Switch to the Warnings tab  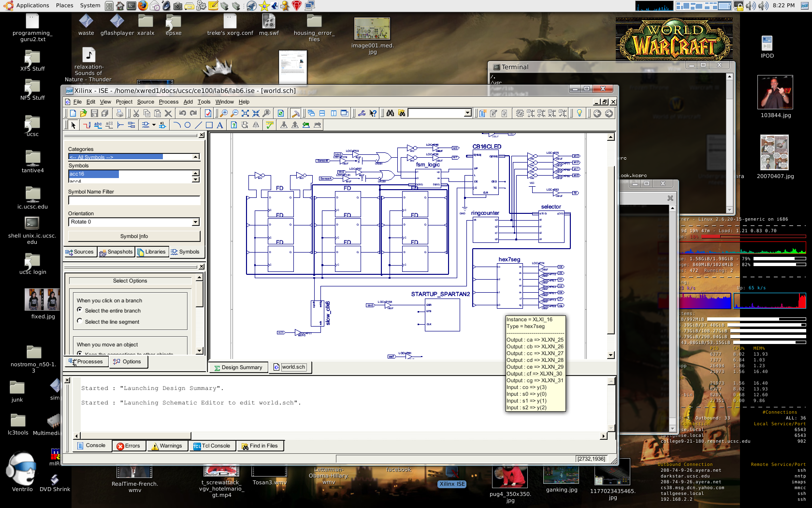click(167, 446)
